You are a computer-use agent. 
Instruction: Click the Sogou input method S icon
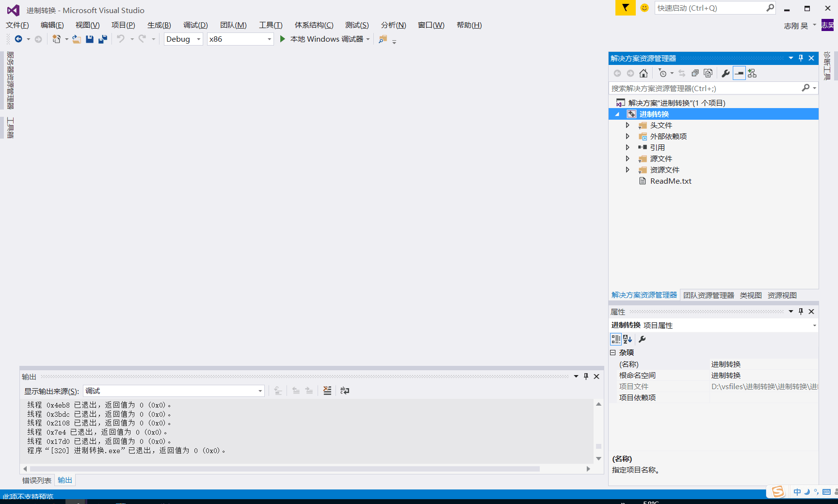tap(778, 491)
